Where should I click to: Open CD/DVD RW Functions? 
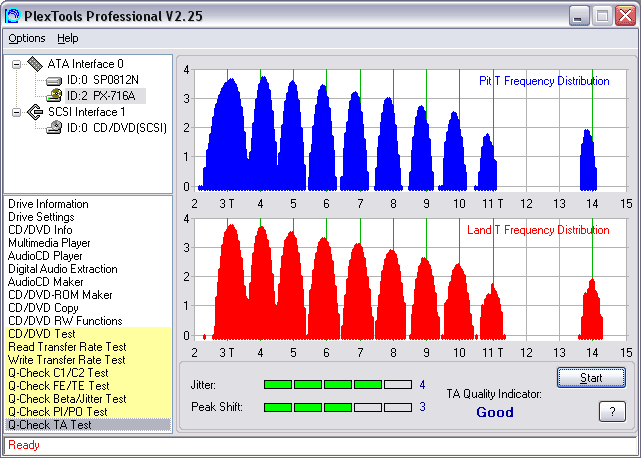[65, 321]
